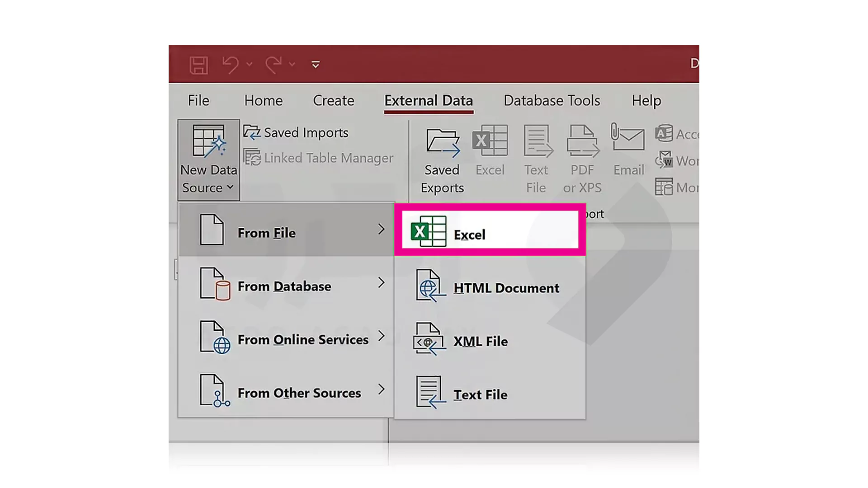Choose Text File in the submenu
The image size is (868, 488).
pos(490,392)
